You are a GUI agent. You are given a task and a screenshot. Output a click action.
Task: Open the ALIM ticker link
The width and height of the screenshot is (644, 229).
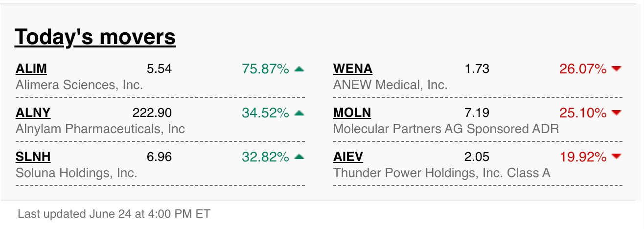(x=31, y=69)
